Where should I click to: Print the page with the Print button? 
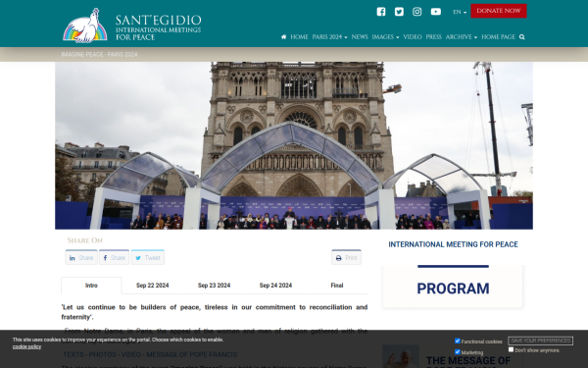coord(346,257)
